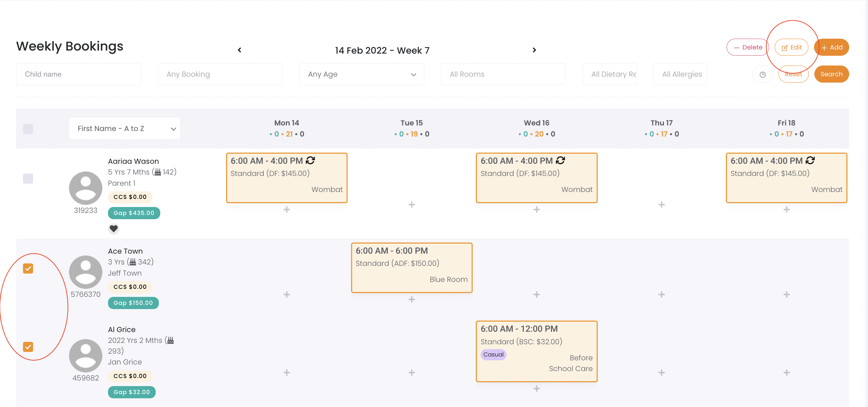This screenshot has height=407, width=868.
Task: Uncheck the Ace Town checkbox
Action: (x=28, y=268)
